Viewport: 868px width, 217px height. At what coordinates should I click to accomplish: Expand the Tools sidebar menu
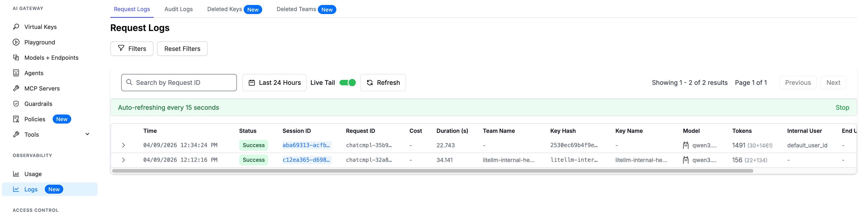pos(87,134)
